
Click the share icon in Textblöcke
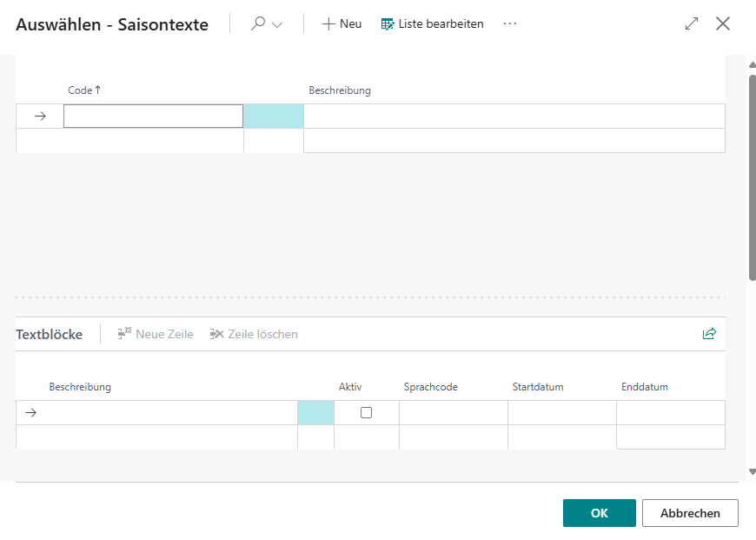tap(709, 334)
